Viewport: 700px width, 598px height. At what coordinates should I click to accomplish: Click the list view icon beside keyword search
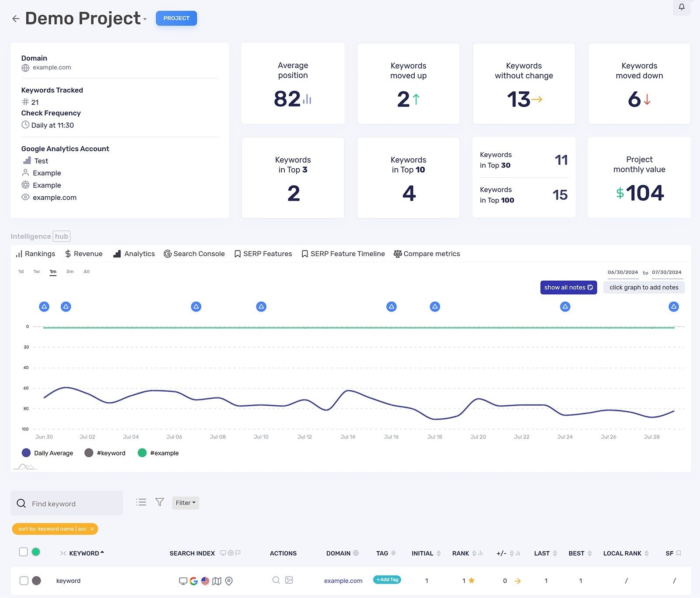point(141,502)
